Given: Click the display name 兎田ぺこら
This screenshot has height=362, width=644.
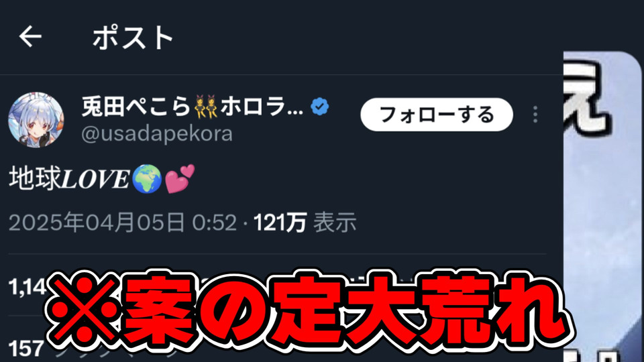Looking at the screenshot, I should pyautogui.click(x=136, y=107).
